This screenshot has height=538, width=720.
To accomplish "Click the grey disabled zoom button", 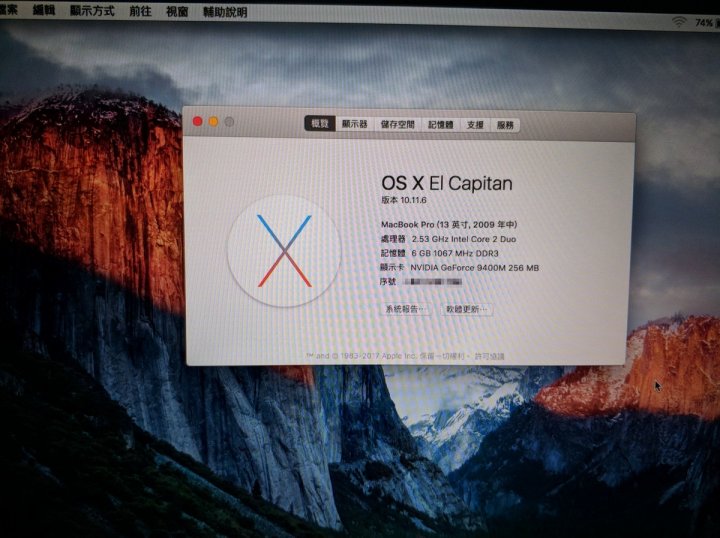I will tap(229, 122).
